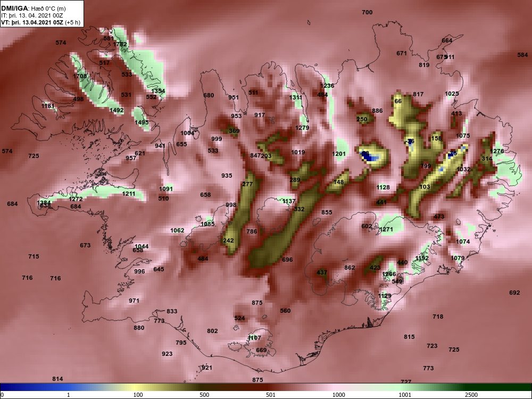The width and height of the screenshot is (532, 399).
Task: Select the map value 1311
Action: point(295,98)
